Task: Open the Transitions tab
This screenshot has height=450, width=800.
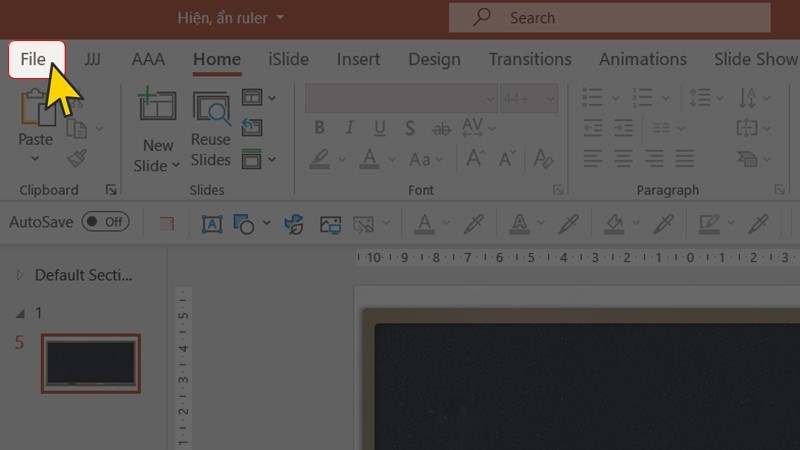Action: point(530,60)
